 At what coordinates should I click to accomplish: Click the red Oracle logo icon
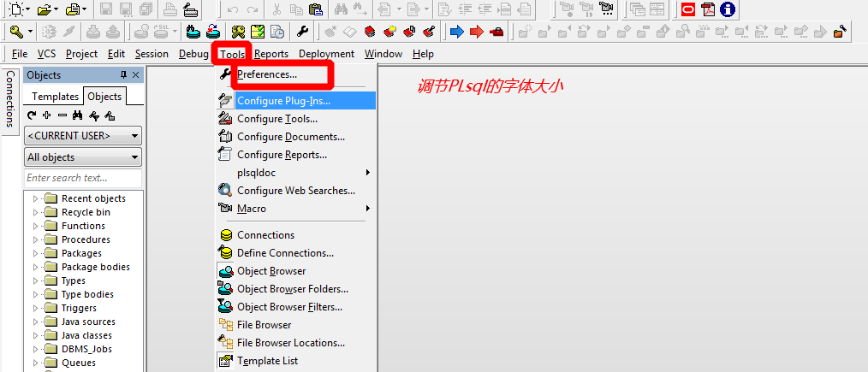(688, 9)
